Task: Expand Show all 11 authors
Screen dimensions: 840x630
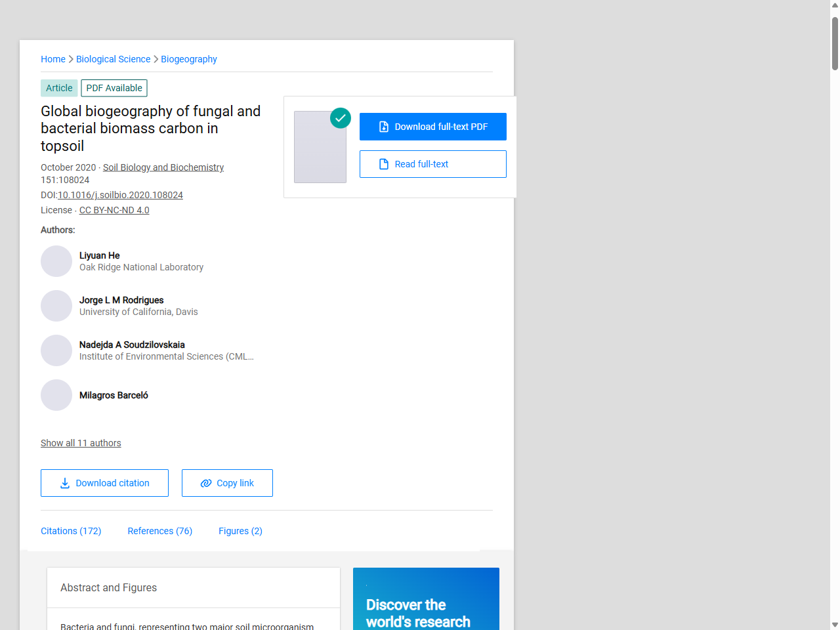Action: pyautogui.click(x=81, y=443)
